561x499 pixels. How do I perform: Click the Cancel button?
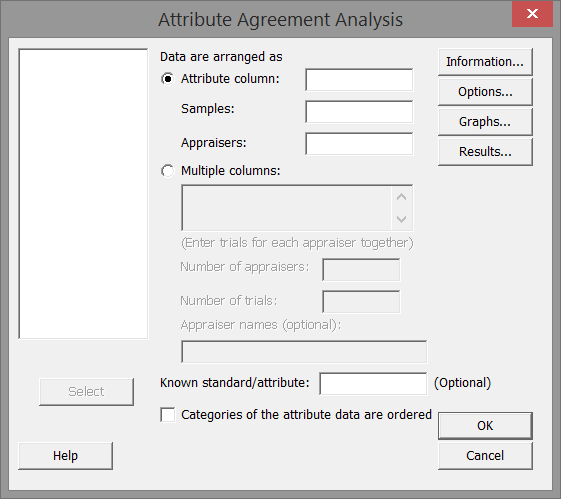[x=485, y=456]
